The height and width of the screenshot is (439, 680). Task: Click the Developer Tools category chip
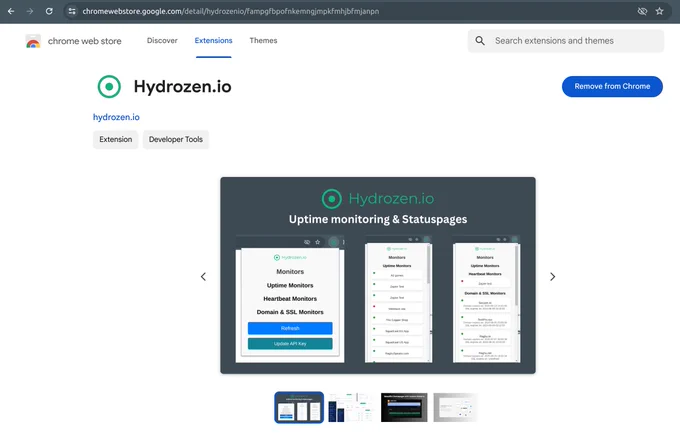[176, 139]
